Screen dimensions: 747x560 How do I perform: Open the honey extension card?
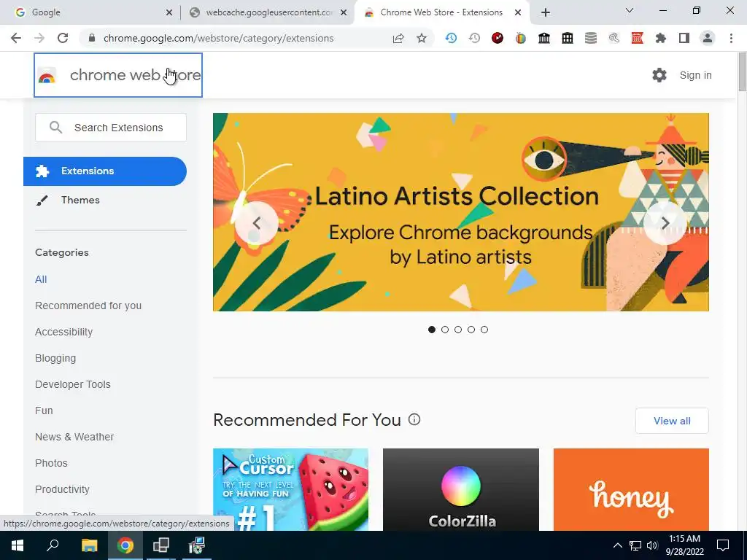click(x=631, y=489)
